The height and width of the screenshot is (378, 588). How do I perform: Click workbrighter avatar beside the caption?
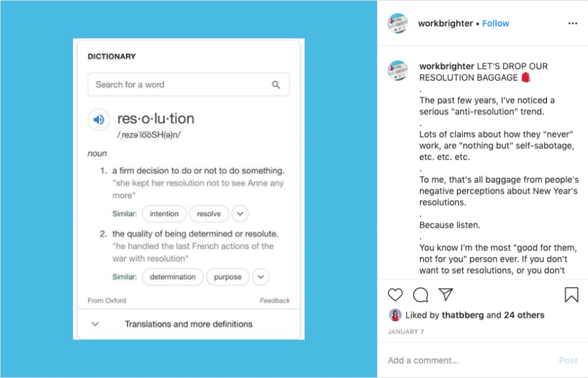click(x=398, y=70)
